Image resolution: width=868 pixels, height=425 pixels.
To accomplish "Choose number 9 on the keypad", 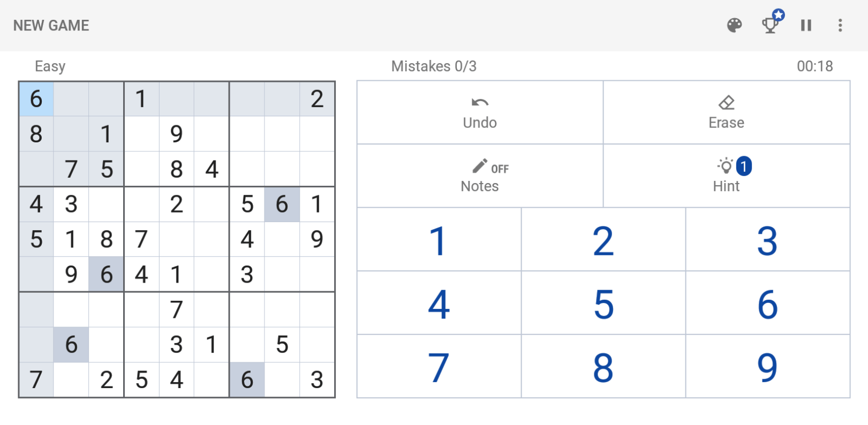I will point(767,367).
